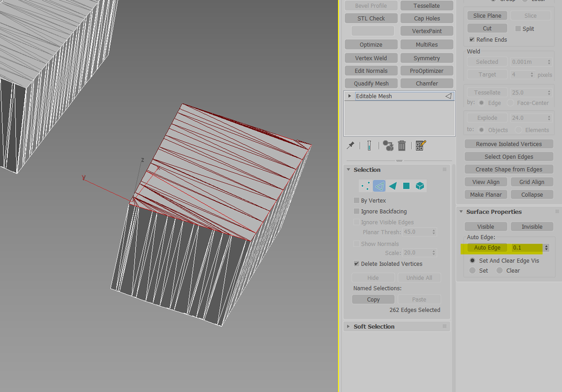Screen dimensions: 562x392
Task: Open Configure Modifier Sets icon
Action: pyautogui.click(x=421, y=146)
